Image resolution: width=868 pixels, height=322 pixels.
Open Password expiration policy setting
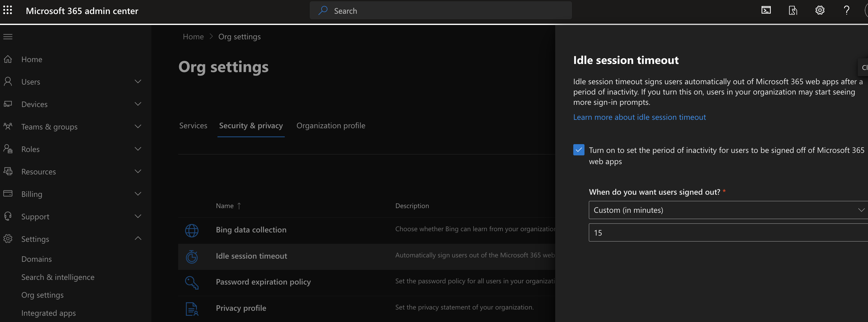pos(263,282)
